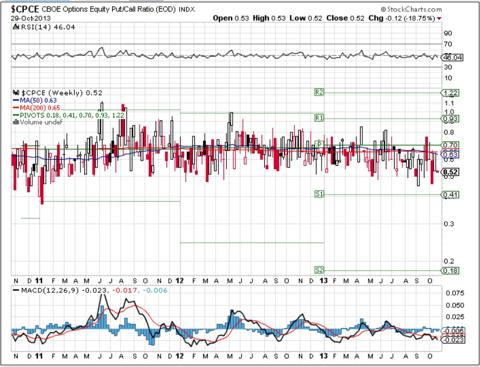The image size is (480, 367).
Task: Click the 0.70 pivot value tag
Action: coord(450,145)
